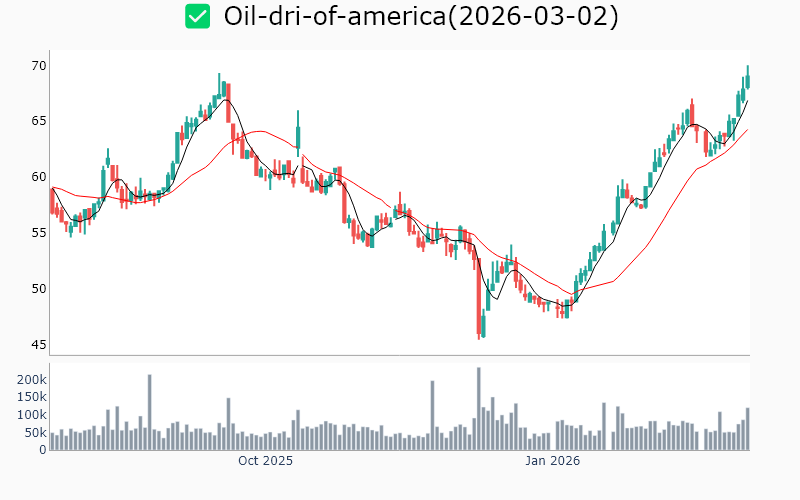
Task: Select the Oct 2025 date axis label
Action: pos(265,461)
